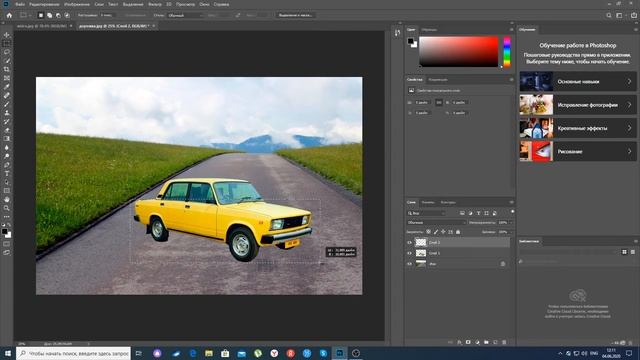Select the Path Selection tool
The width and height of the screenshot is (640, 360).
tap(7, 182)
